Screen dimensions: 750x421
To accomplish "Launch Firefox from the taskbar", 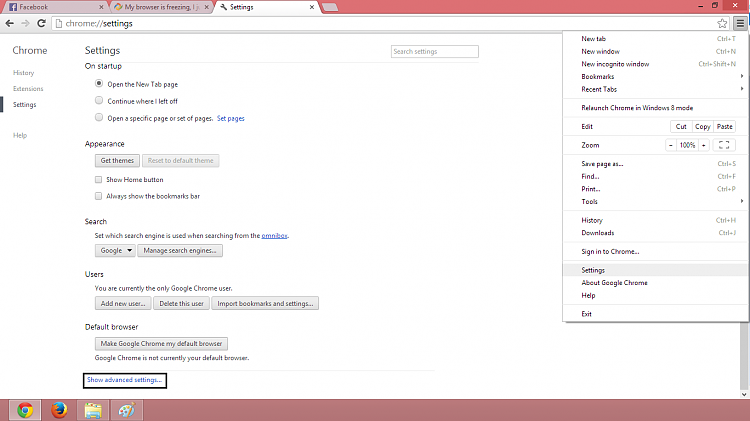I will pos(59,410).
